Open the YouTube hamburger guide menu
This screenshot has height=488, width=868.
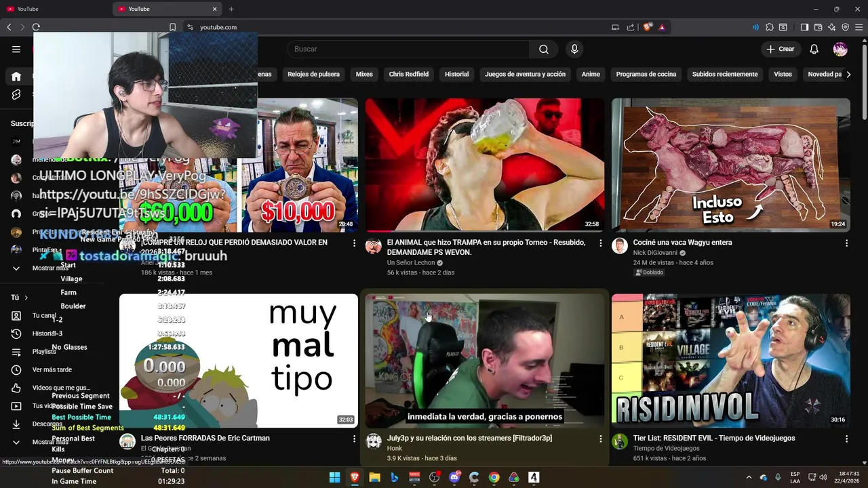(x=16, y=49)
